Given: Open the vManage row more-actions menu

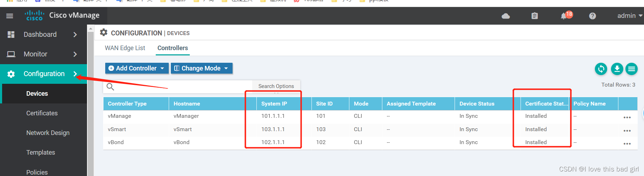Looking at the screenshot, I should (x=627, y=117).
